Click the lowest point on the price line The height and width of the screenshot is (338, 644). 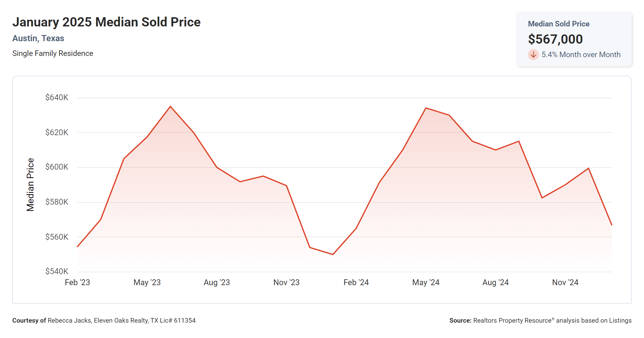(x=333, y=254)
